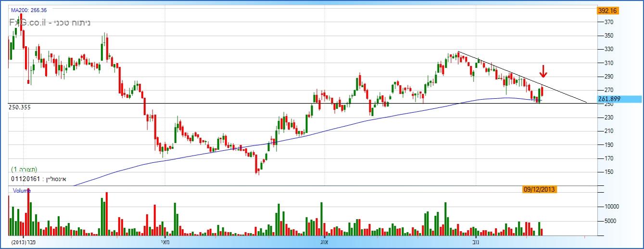Click the red down arrow marker
Viewport: 644px width, 249px height.
[543, 71]
